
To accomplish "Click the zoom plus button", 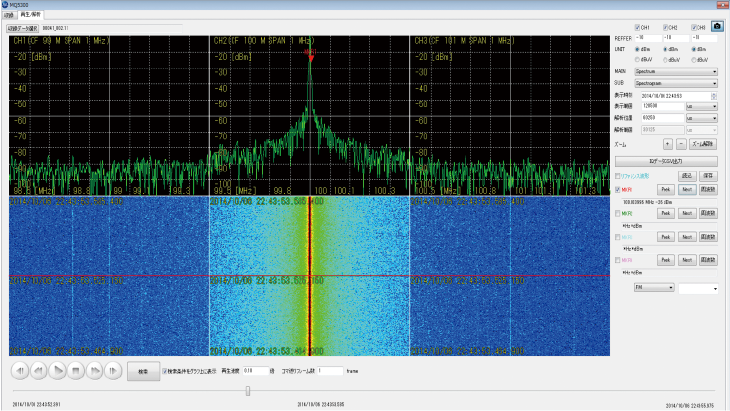I will point(667,144).
